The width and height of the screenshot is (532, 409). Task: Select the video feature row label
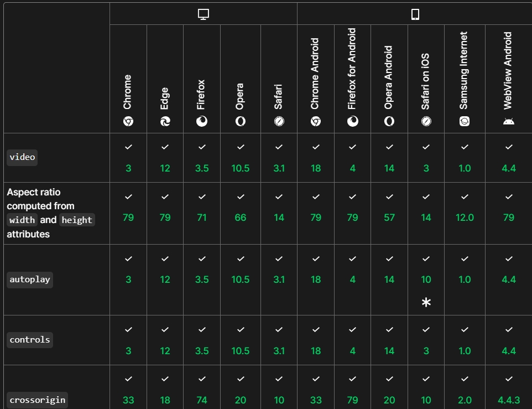coord(22,157)
